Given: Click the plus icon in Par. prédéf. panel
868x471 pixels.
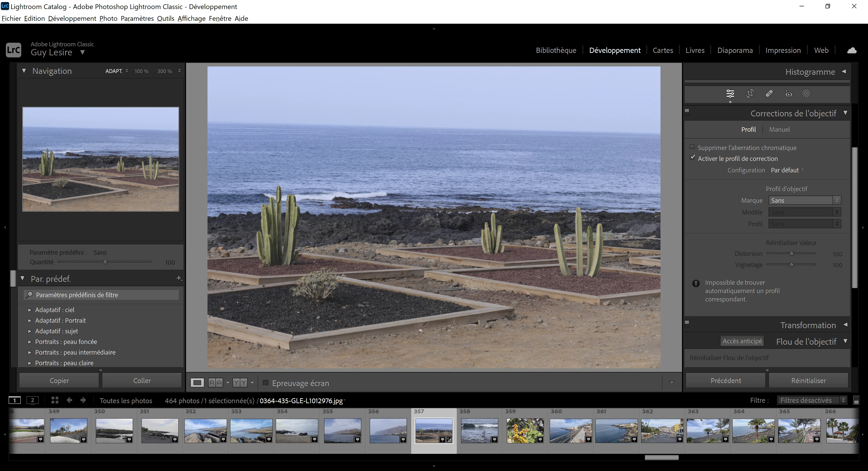Looking at the screenshot, I should 179,278.
